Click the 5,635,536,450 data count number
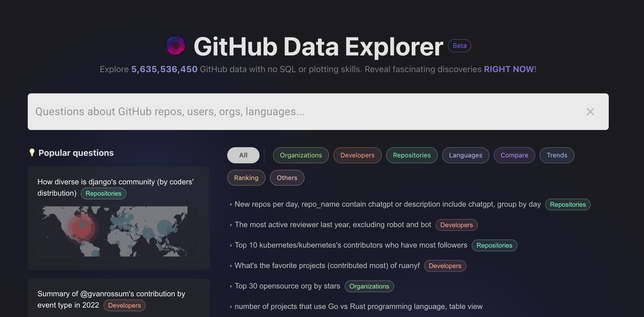 pyautogui.click(x=164, y=69)
